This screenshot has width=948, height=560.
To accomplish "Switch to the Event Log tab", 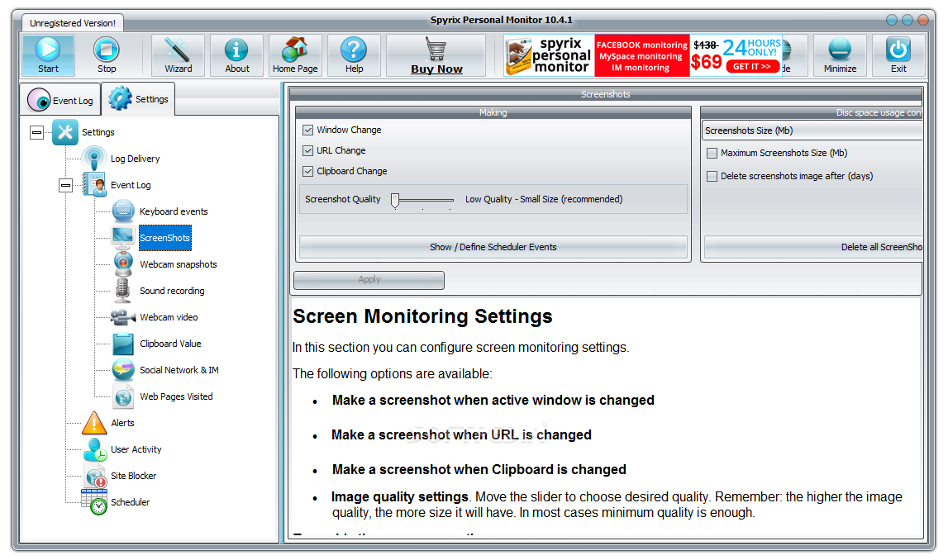I will point(60,100).
